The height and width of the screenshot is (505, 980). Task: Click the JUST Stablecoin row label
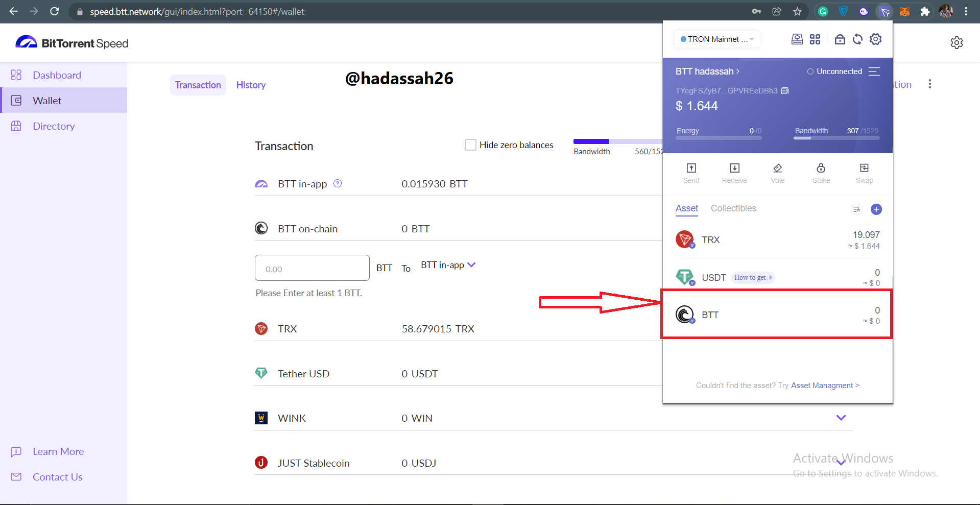(314, 463)
